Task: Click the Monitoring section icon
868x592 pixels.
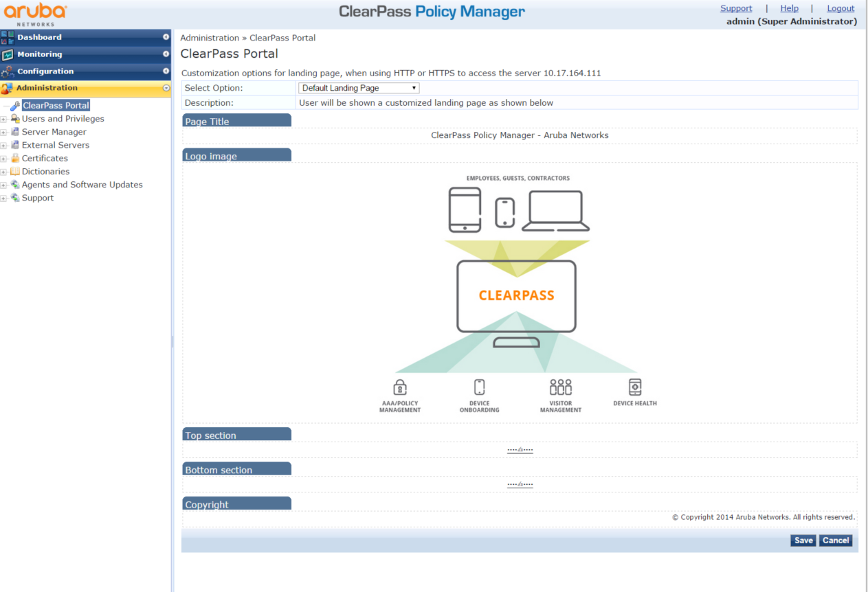Action: click(x=8, y=54)
